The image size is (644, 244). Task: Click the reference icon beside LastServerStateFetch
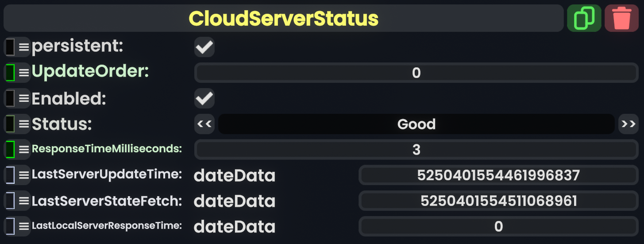(x=10, y=201)
